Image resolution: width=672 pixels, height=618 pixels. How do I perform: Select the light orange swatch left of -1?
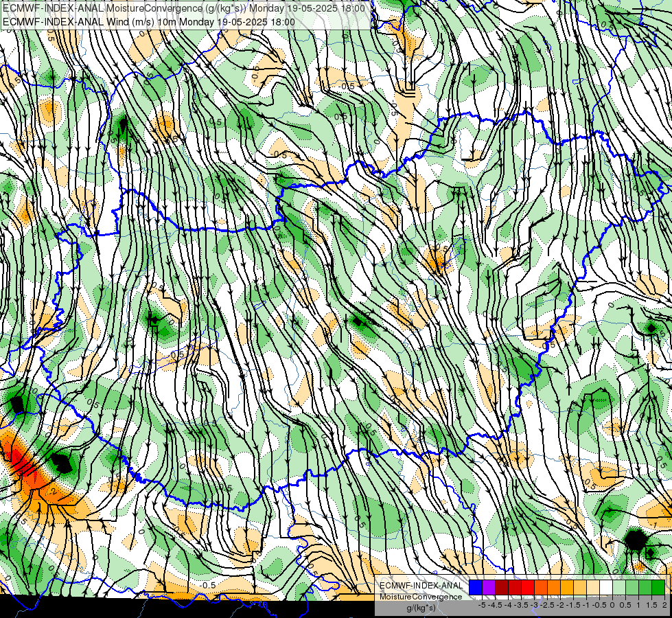[580, 588]
